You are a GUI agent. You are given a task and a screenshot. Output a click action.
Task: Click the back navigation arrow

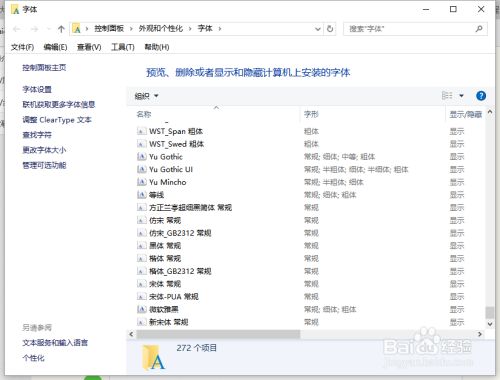coord(16,29)
